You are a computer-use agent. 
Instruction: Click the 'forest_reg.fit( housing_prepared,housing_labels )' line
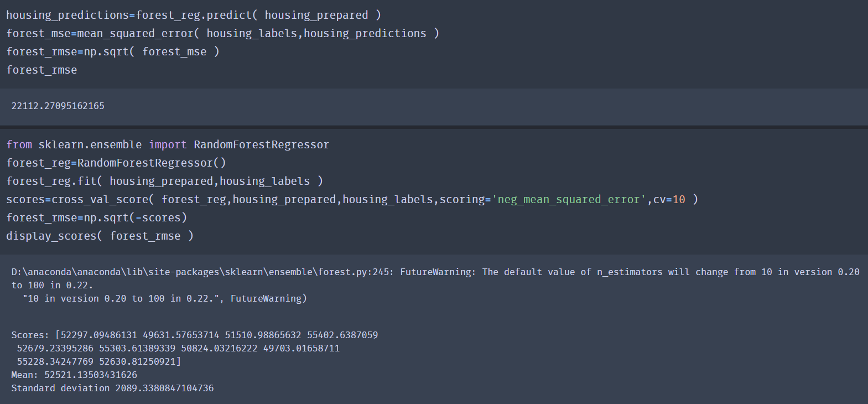[x=165, y=182]
